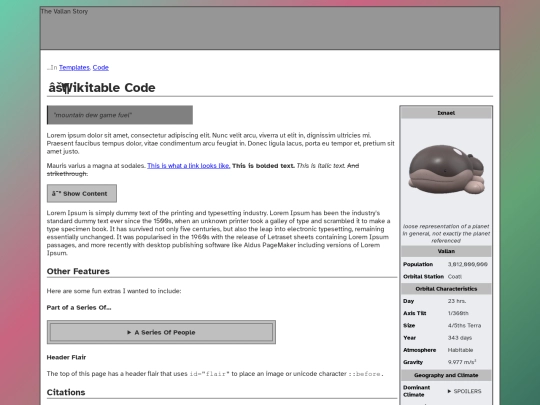
Task: Click the planet creature image in the infobox
Action: [446, 170]
